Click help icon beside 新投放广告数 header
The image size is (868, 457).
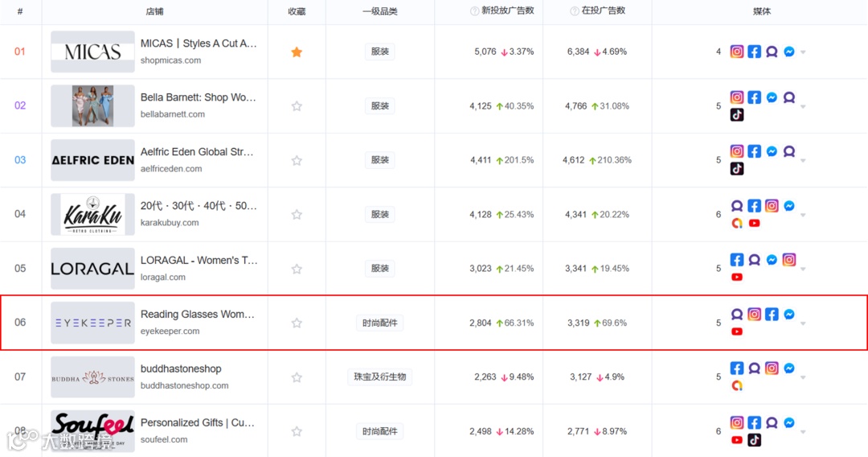coord(474,11)
